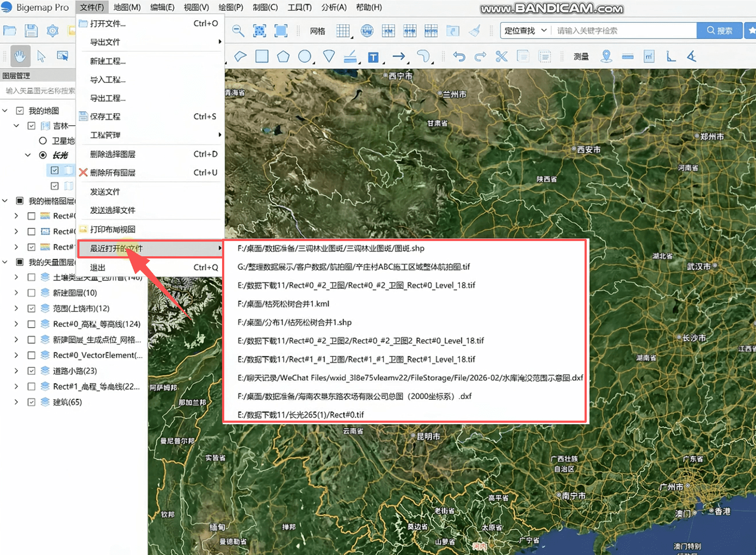Toggle the 新建图层(10) layer checkbox
Screen dimensions: 756x555
pos(32,293)
